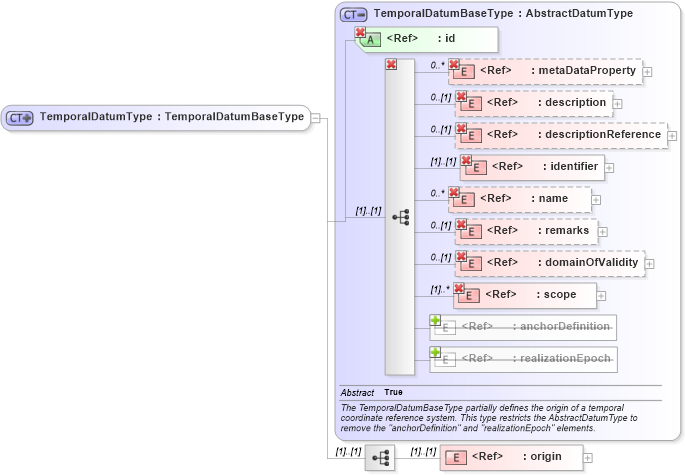This screenshot has height=475, width=685.
Task: Select the ': origin' label
Action: 542,456
